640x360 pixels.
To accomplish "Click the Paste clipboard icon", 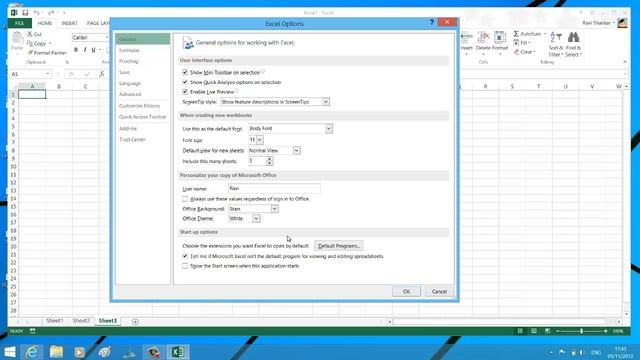I will click(x=17, y=38).
